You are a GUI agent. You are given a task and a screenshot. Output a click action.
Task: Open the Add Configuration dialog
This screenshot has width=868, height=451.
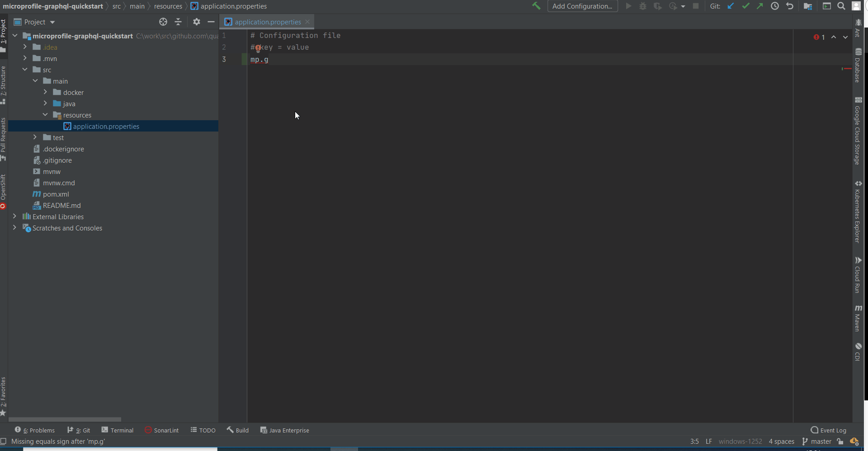582,6
